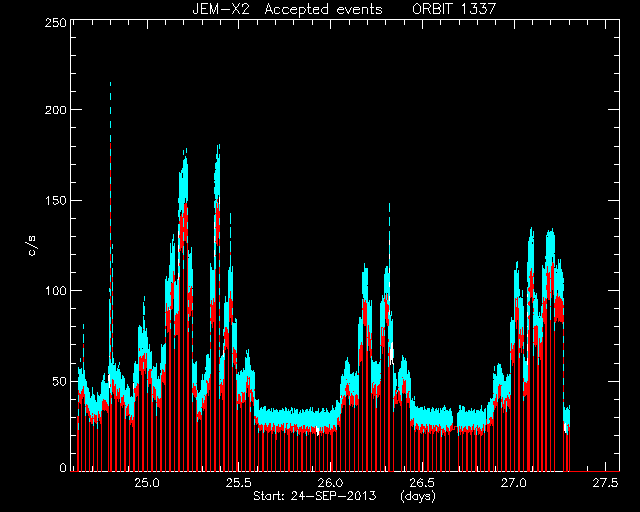This screenshot has width=640, height=512.
Task: Click the 200 y-axis tick label
Action: [56, 110]
